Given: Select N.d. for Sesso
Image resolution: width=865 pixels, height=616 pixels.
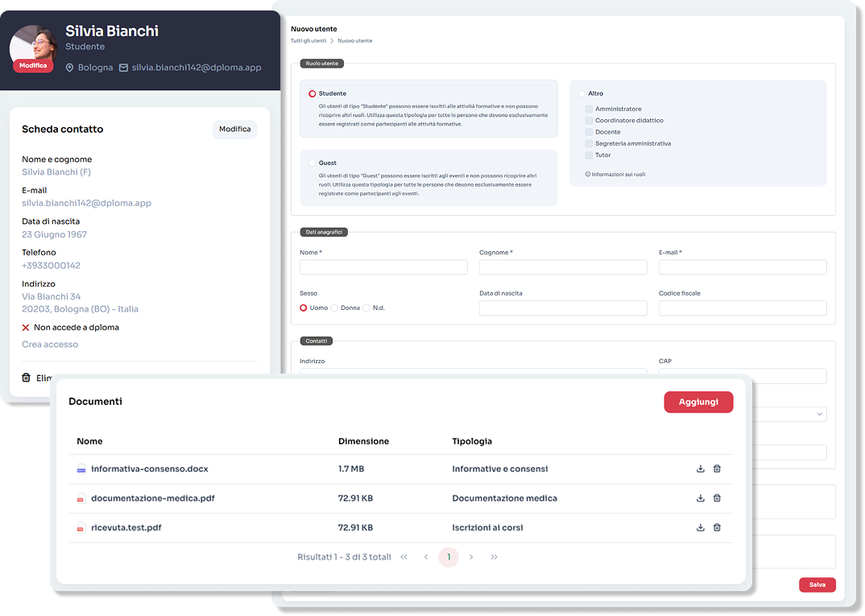Looking at the screenshot, I should point(366,308).
